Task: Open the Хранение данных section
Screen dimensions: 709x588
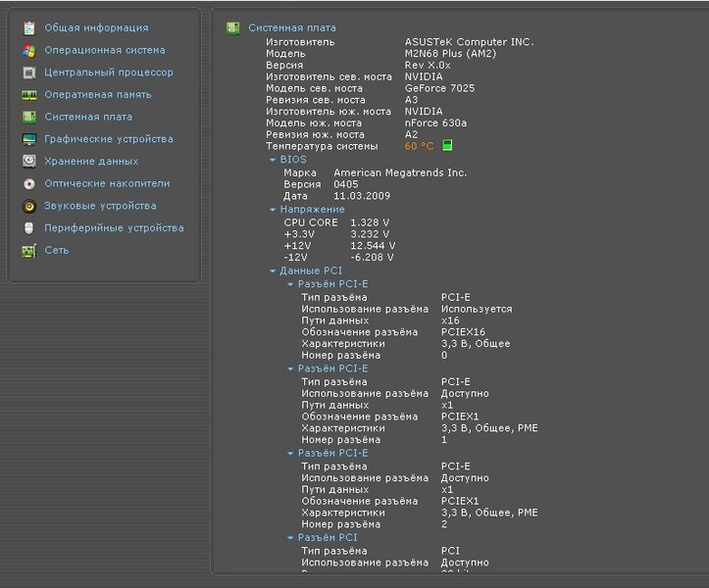Action: (91, 162)
